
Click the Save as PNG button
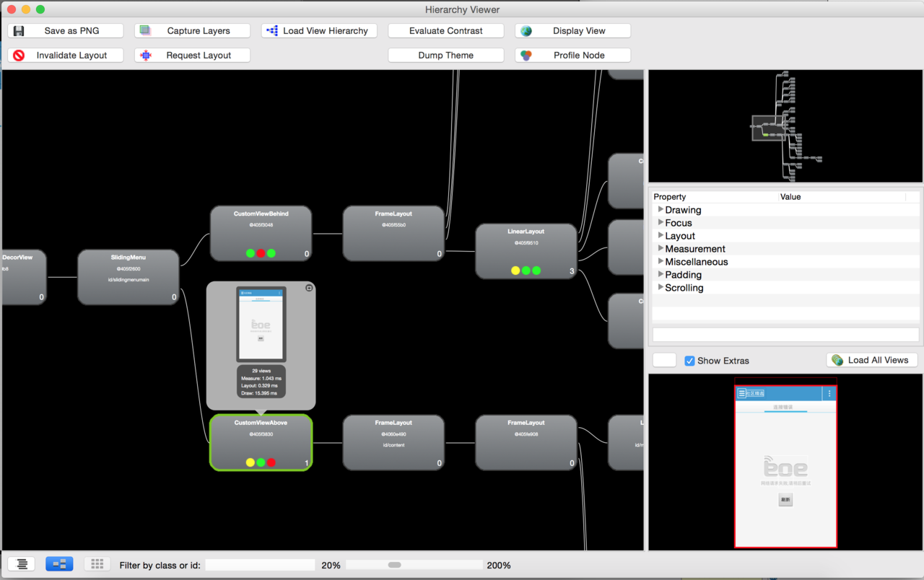[66, 31]
